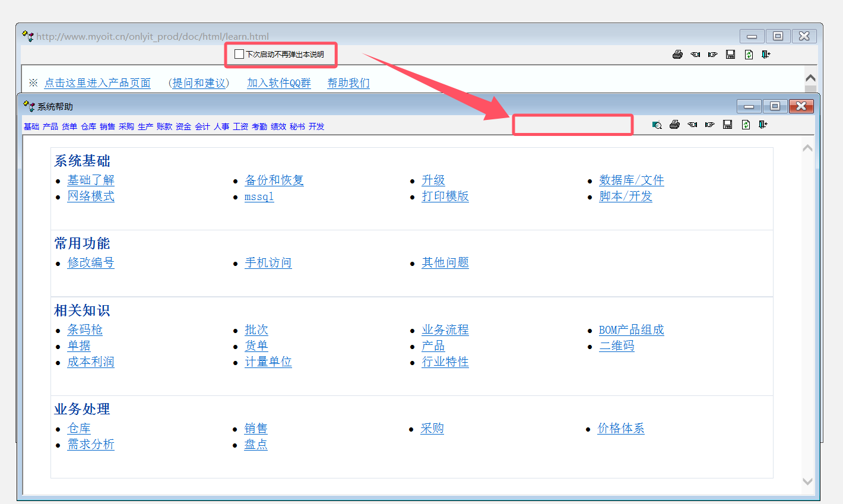
Task: Click the printer icon in 系统帮助 toolbar
Action: (674, 125)
